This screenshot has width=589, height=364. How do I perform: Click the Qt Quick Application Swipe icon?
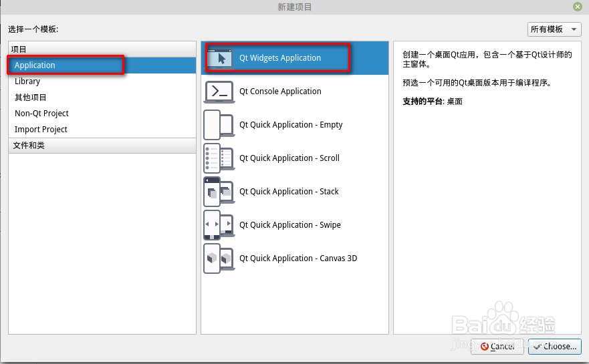click(x=219, y=225)
